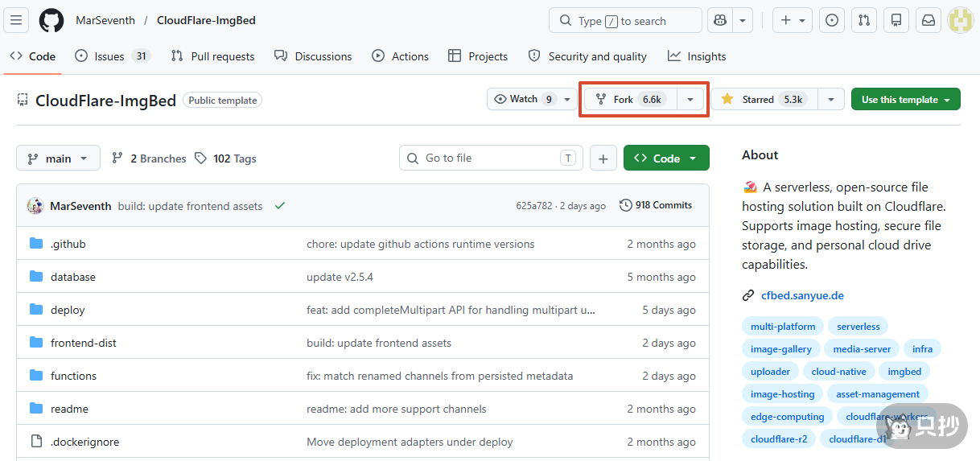980x461 pixels.
Task: View 102 Tags link
Action: [225, 158]
